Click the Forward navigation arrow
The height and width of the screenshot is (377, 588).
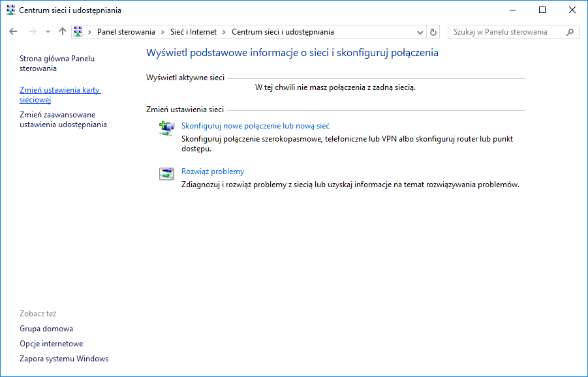click(32, 32)
